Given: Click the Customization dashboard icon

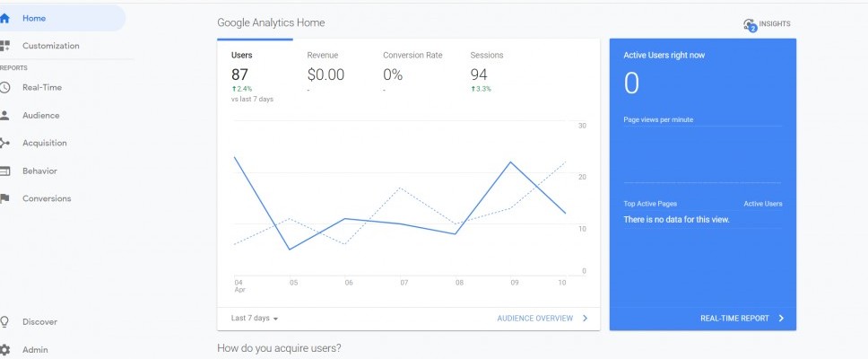Looking at the screenshot, I should (x=4, y=46).
